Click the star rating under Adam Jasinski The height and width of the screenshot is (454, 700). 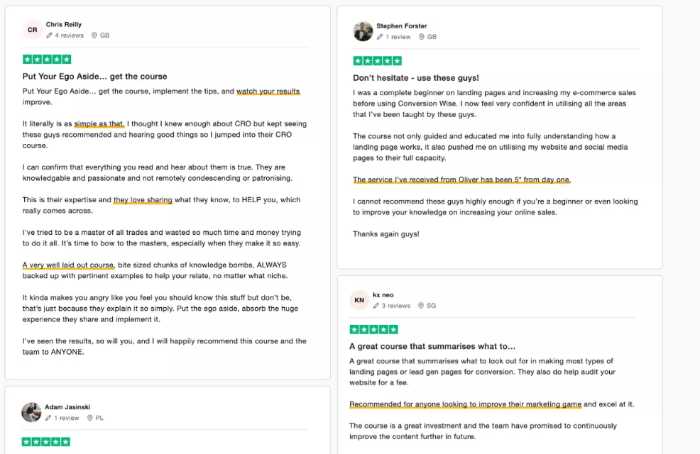pyautogui.click(x=46, y=442)
